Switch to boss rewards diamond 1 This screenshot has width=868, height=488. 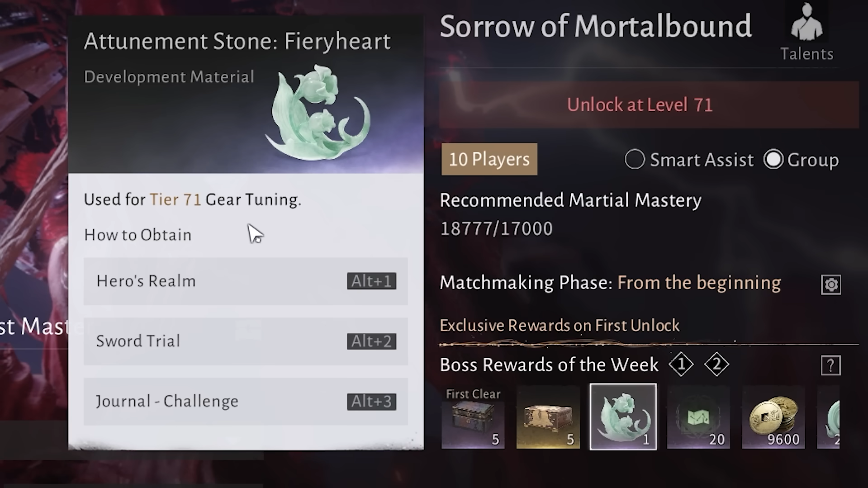(x=681, y=364)
